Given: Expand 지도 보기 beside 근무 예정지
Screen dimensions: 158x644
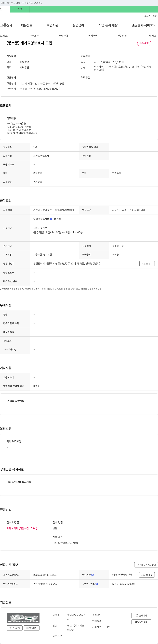Looking at the screenshot, I should [x=147, y=263].
